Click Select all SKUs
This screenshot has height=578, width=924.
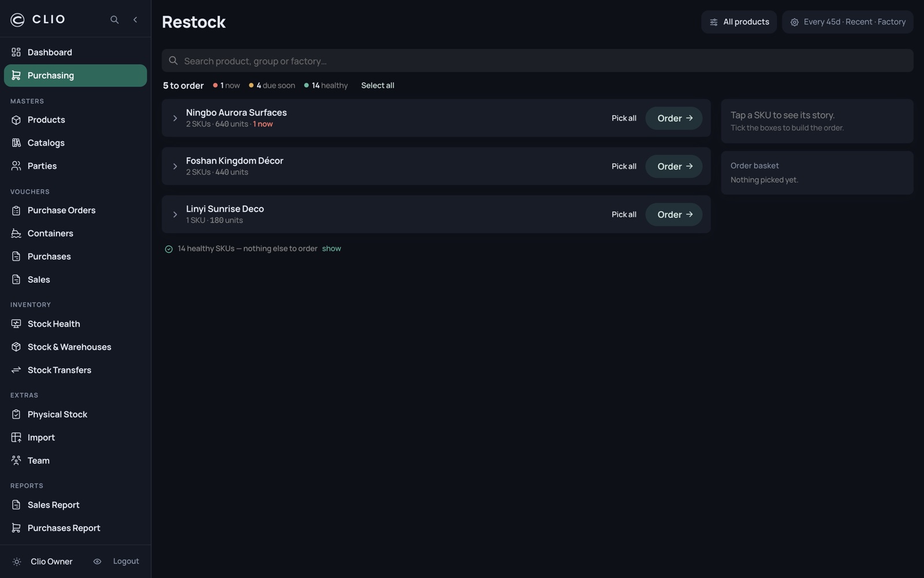coord(378,86)
